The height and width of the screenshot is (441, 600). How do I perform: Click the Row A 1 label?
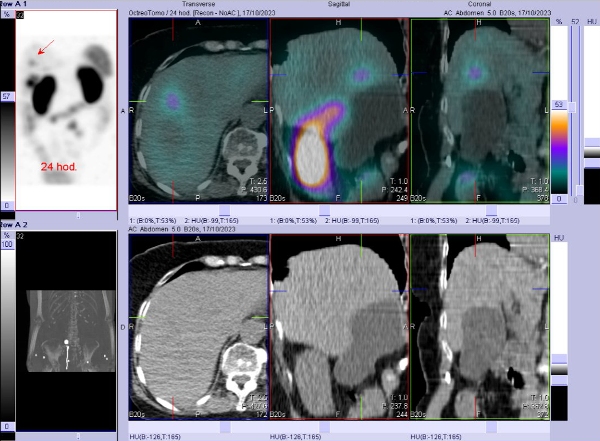point(15,4)
